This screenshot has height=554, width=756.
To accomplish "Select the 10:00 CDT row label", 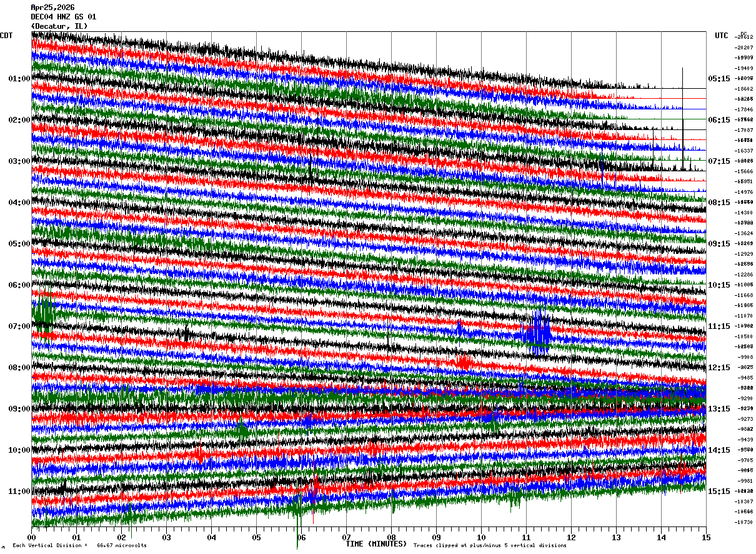I will click(x=19, y=450).
